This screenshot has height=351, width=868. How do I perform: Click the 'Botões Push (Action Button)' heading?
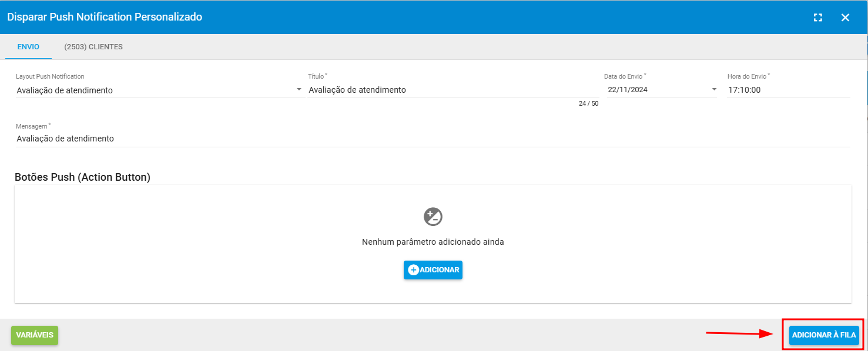(x=82, y=177)
